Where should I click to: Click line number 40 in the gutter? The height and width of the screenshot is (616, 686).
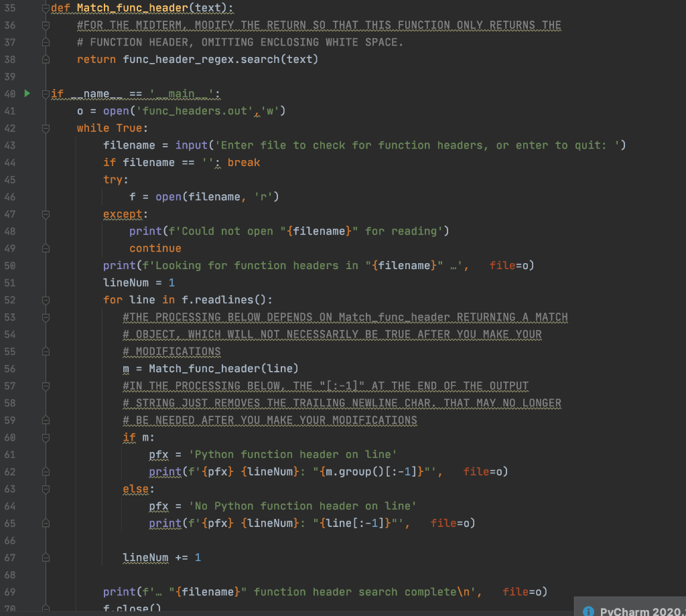point(9,94)
